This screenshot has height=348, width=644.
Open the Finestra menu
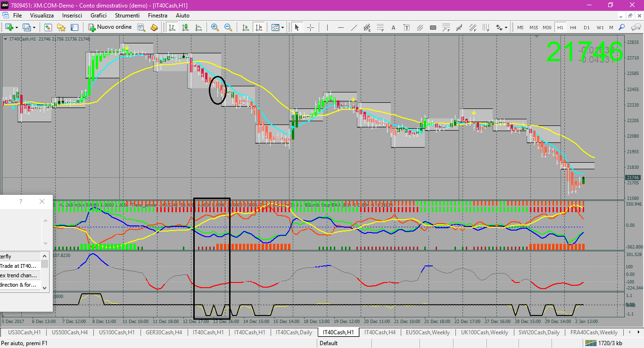(x=157, y=16)
